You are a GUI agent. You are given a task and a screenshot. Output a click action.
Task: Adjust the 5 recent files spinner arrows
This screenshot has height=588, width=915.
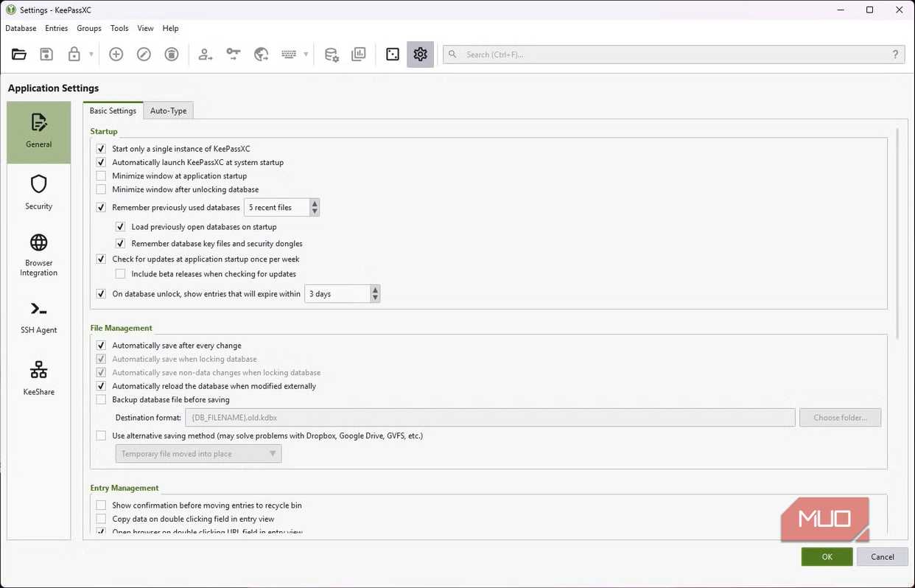coord(315,208)
